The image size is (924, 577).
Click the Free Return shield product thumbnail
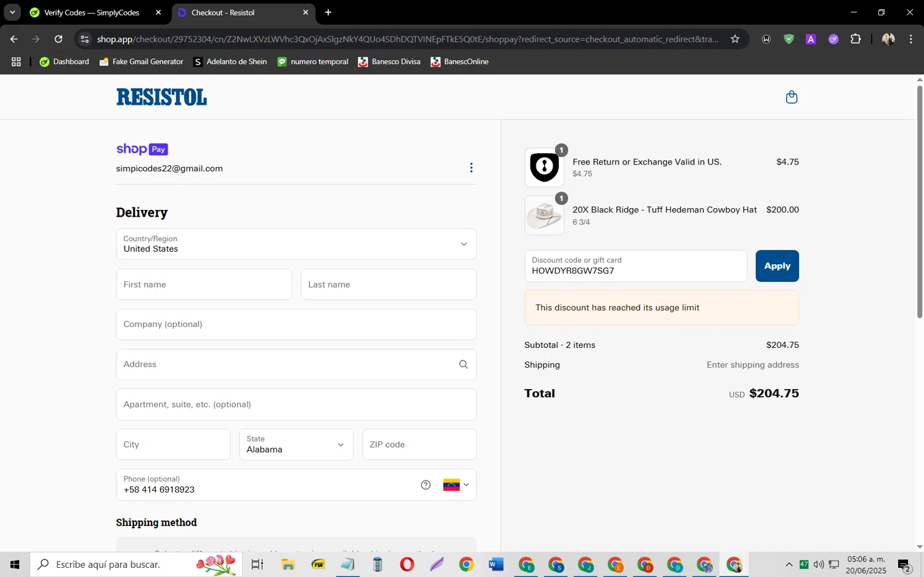pos(544,167)
